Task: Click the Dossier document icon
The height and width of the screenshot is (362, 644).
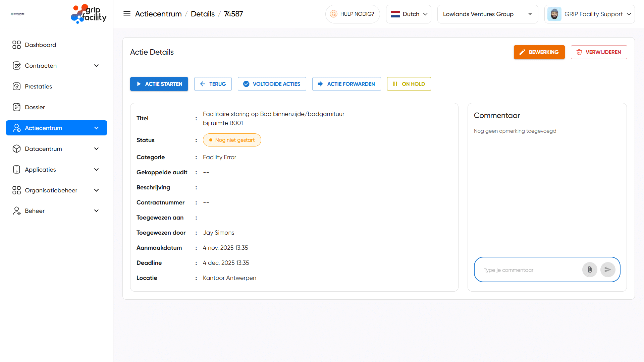Action: pos(16,107)
